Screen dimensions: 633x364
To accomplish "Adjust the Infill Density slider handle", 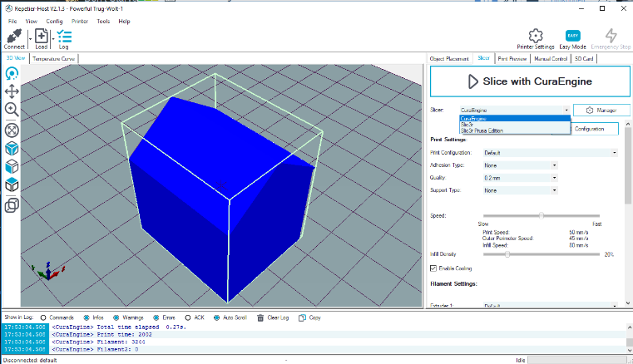I will [x=507, y=254].
